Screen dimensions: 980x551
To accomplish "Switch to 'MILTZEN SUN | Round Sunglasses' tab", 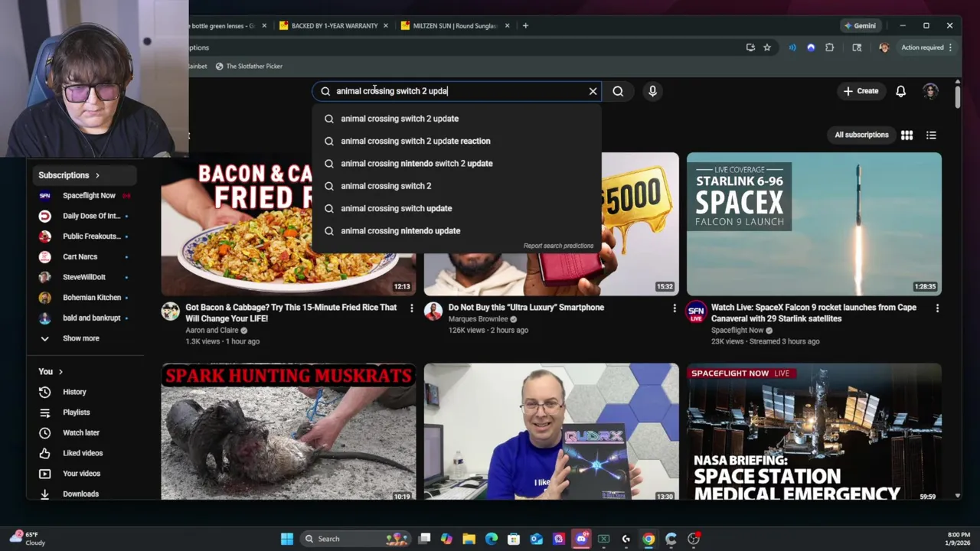I will tap(455, 26).
